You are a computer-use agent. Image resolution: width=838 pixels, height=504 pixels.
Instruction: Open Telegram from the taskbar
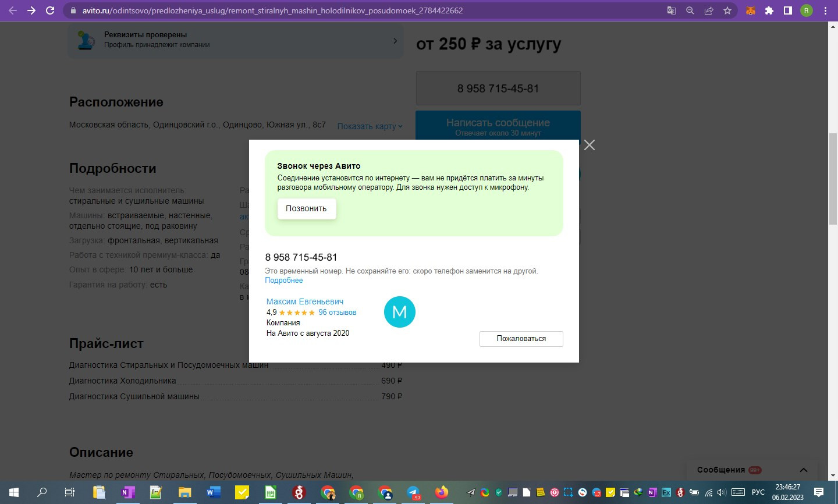tap(413, 492)
